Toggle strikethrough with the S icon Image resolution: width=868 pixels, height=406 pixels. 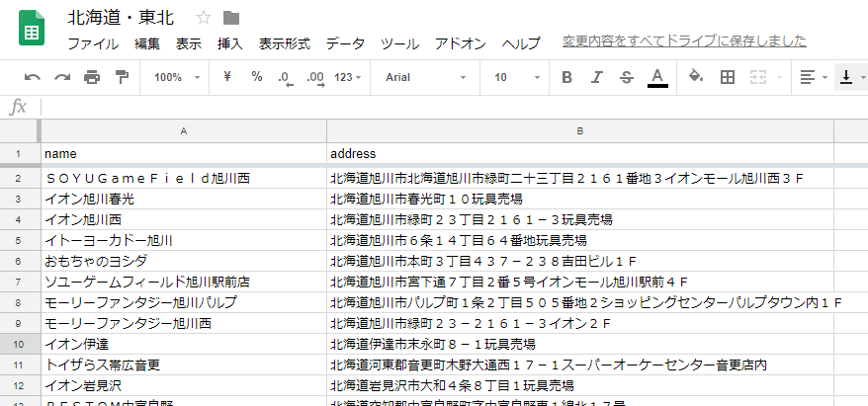click(x=627, y=77)
